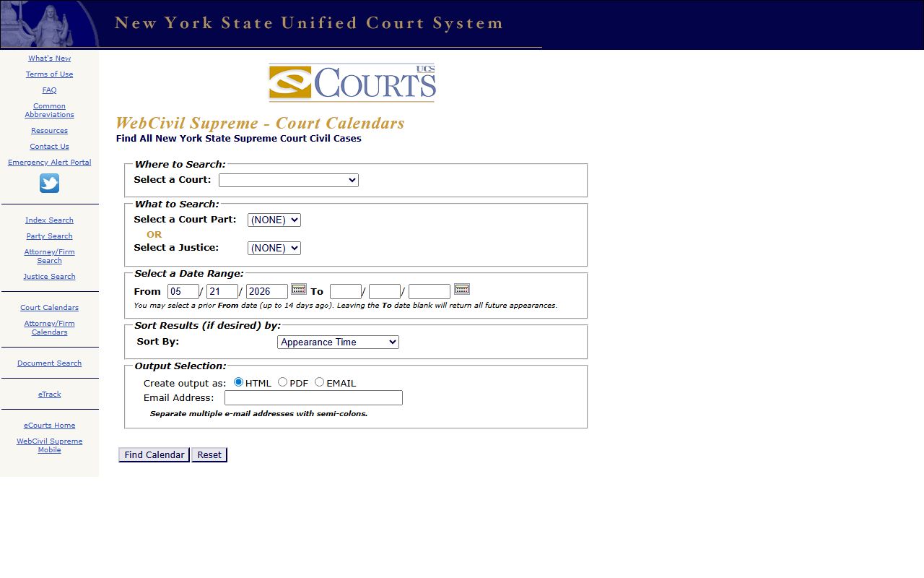Viewport: 924px width, 578px height.
Task: Click the To year field
Action: click(430, 291)
